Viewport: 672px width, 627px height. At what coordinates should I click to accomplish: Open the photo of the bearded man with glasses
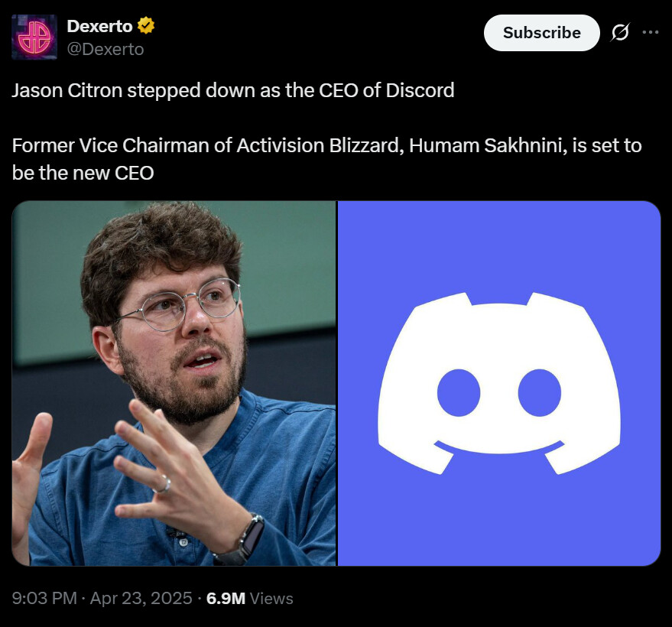pos(174,383)
